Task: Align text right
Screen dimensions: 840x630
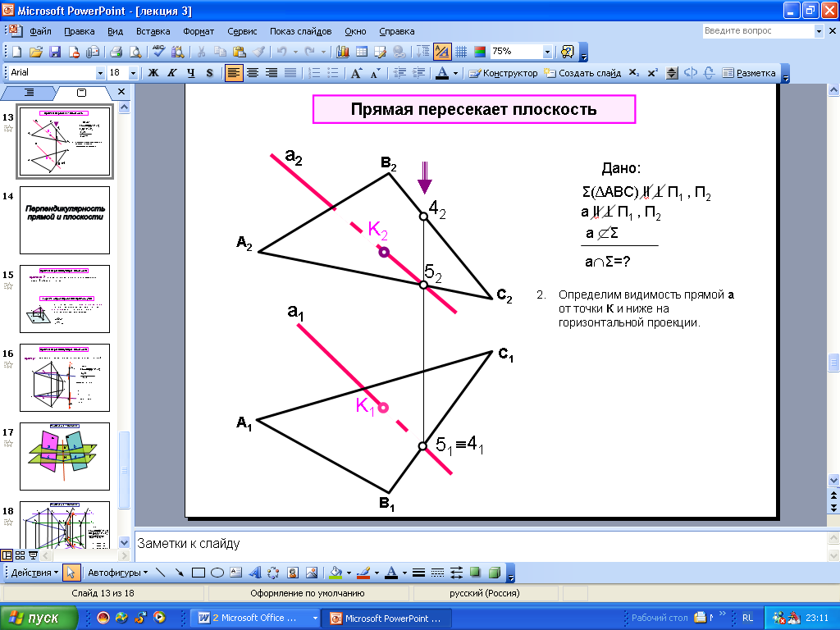Action: (x=271, y=73)
